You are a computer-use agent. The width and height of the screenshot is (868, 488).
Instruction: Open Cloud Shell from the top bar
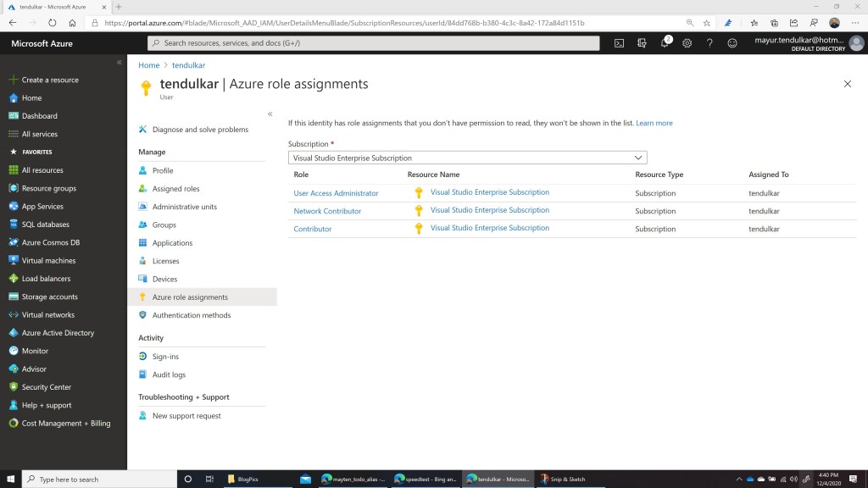pos(620,43)
